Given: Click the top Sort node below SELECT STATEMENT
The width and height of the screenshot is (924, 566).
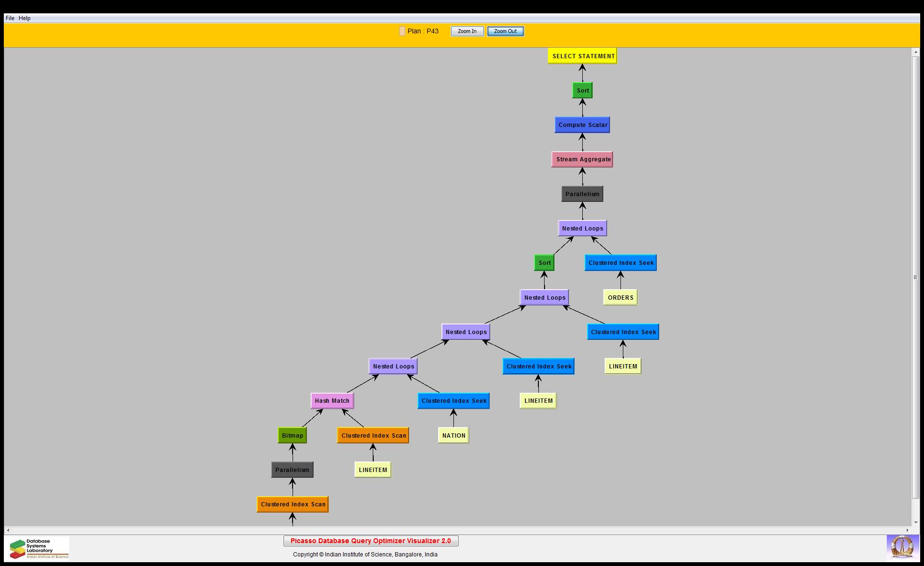Looking at the screenshot, I should coord(582,90).
